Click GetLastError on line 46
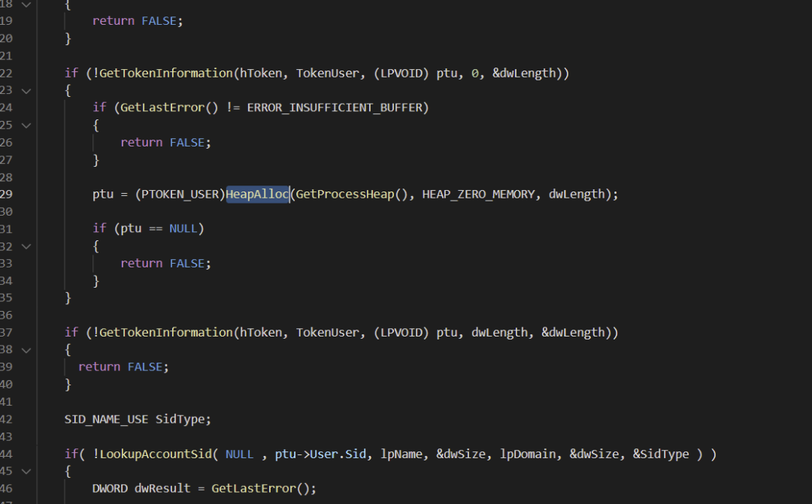Image resolution: width=812 pixels, height=504 pixels. point(254,488)
